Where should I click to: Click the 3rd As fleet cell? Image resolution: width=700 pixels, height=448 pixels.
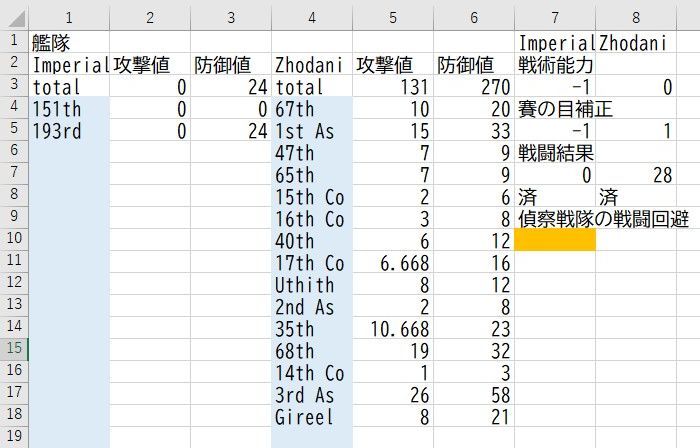click(312, 394)
